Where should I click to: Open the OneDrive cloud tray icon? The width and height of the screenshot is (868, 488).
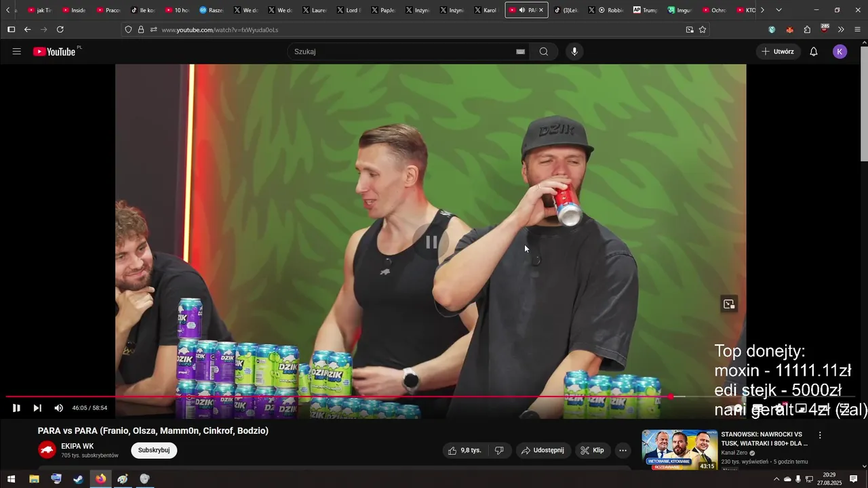click(787, 479)
